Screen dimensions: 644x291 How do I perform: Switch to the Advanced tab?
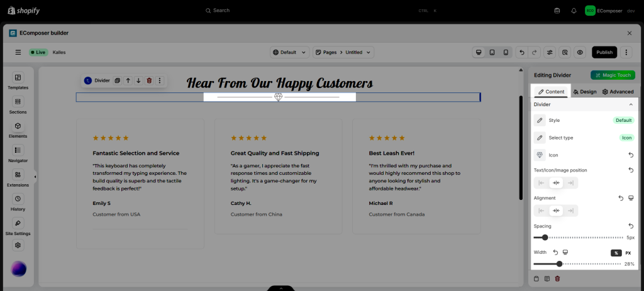618,92
